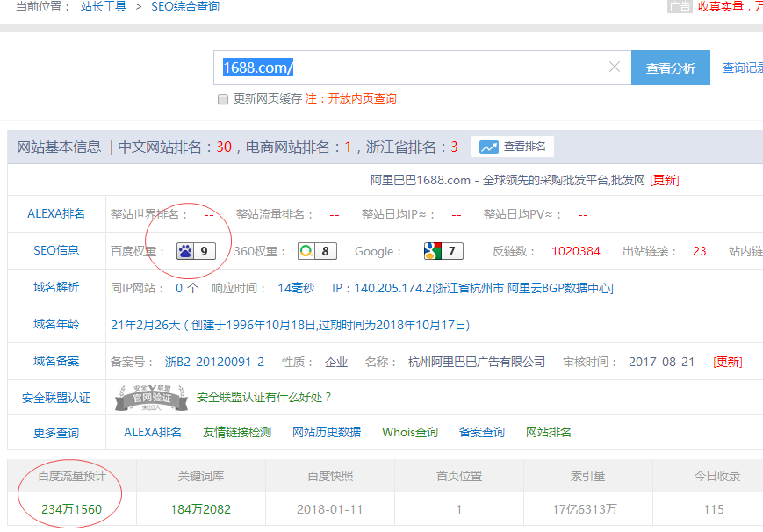Click the 360 weight circle icon
The width and height of the screenshot is (763, 532).
[306, 251]
